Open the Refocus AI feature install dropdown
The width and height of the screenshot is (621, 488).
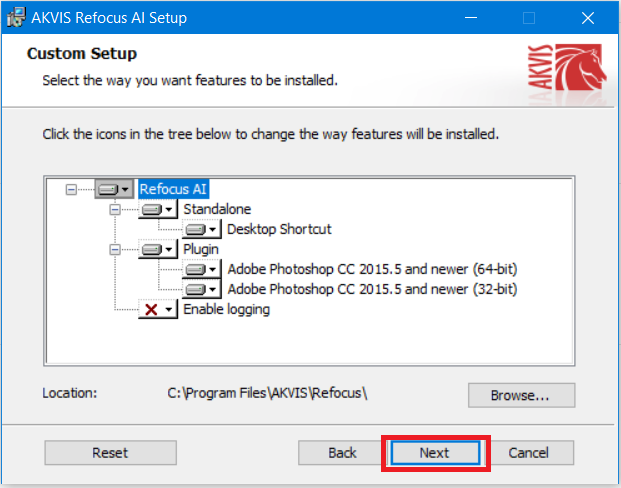click(x=114, y=189)
